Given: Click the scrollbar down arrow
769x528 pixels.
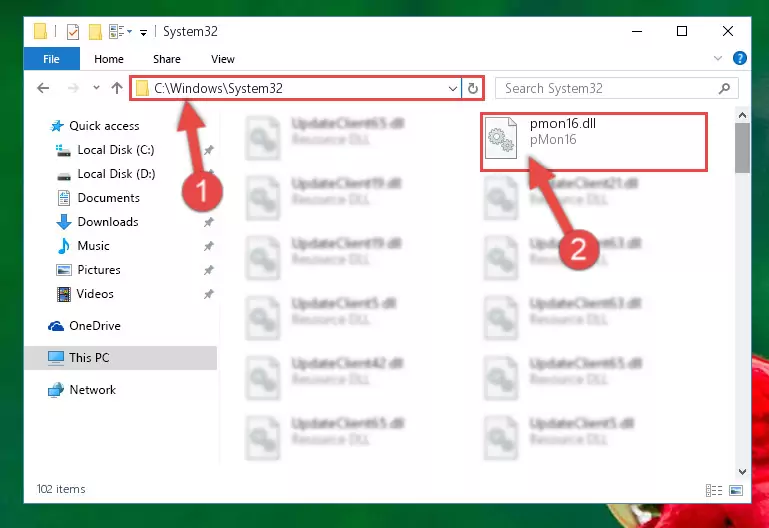Looking at the screenshot, I should pyautogui.click(x=742, y=472).
